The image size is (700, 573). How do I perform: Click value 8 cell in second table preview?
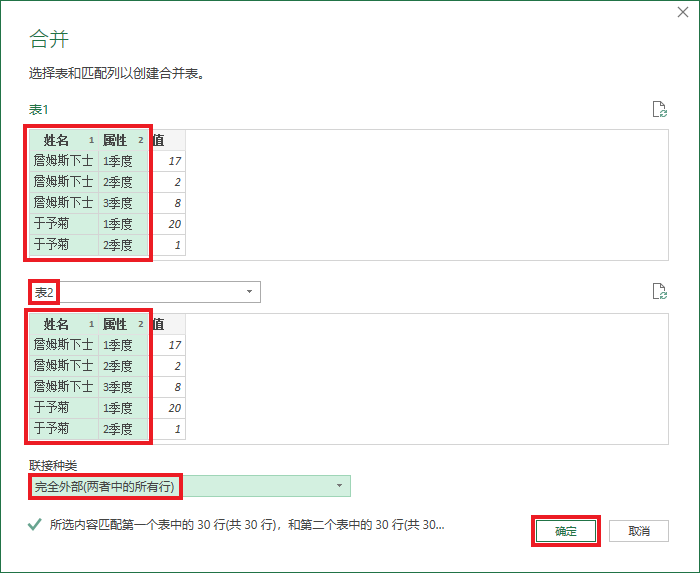tap(167, 387)
